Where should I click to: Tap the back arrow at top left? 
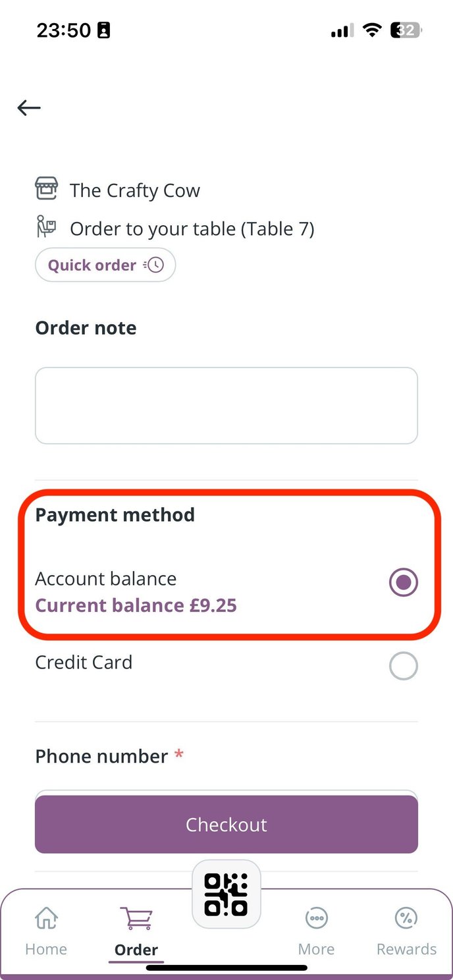click(x=28, y=107)
